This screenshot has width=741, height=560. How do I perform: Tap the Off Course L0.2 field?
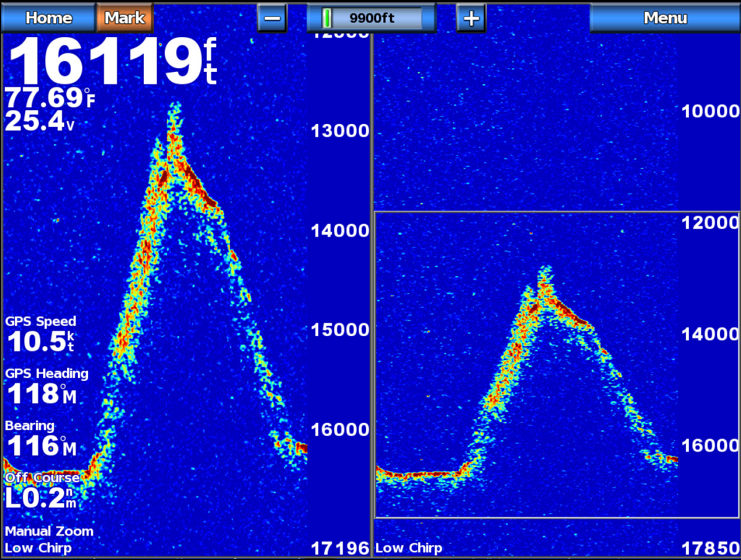point(42,491)
